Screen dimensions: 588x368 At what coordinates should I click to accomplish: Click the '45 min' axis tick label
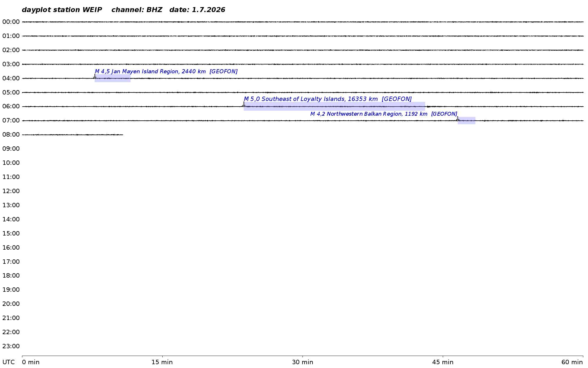click(x=443, y=362)
